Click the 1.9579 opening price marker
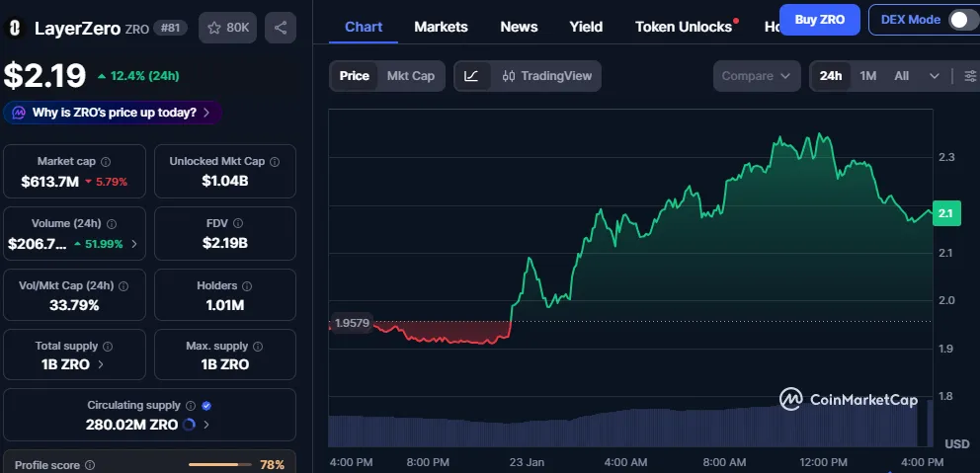Screen dimensions: 980x473 click(x=353, y=323)
